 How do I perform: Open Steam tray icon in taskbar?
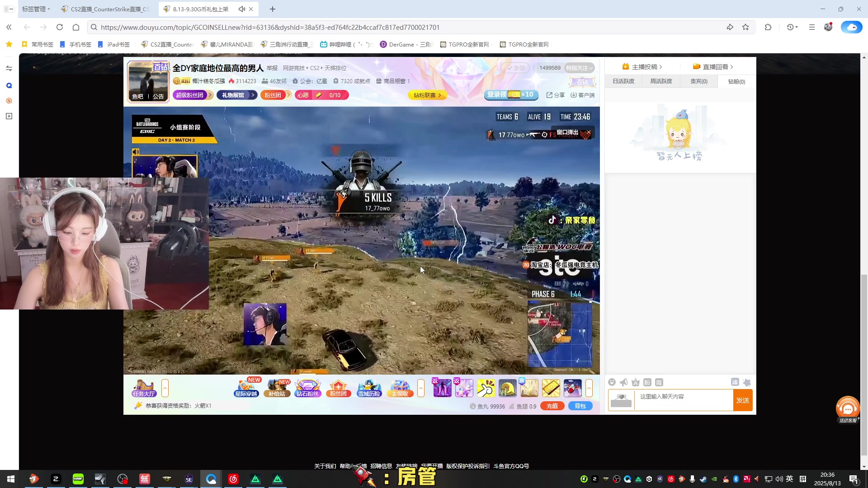pos(703,479)
